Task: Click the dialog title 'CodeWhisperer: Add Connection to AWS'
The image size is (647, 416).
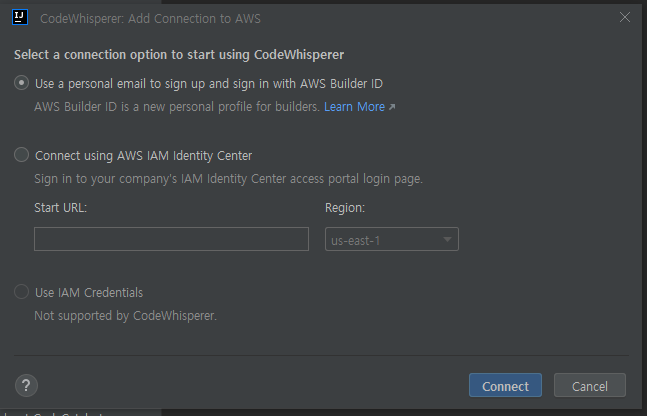Action: point(150,19)
